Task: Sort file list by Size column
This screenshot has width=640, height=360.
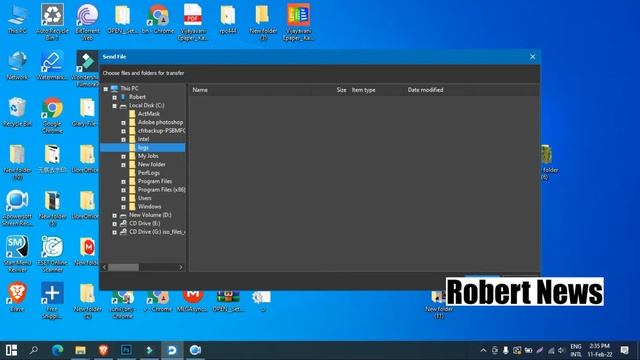Action: click(341, 90)
